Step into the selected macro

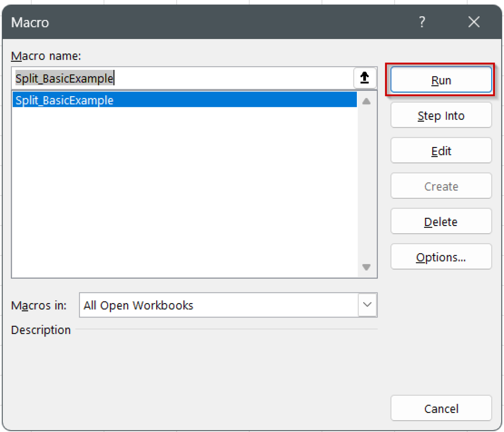click(441, 115)
